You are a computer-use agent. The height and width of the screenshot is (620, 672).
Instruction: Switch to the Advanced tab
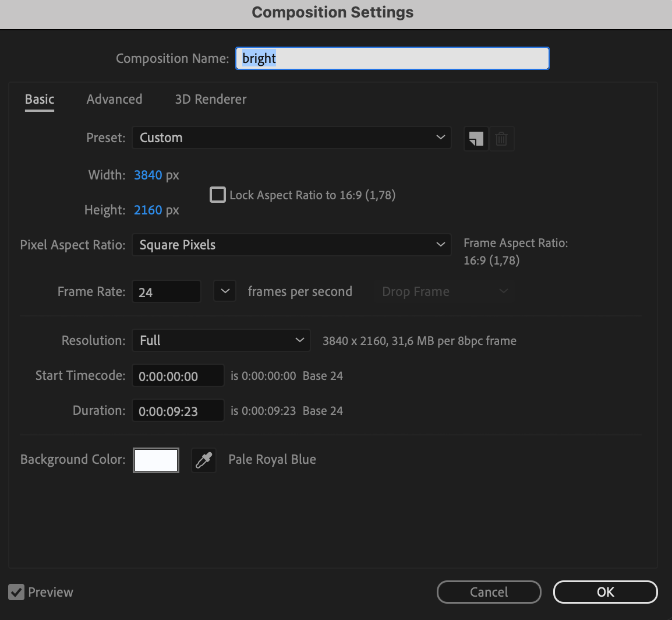[114, 99]
